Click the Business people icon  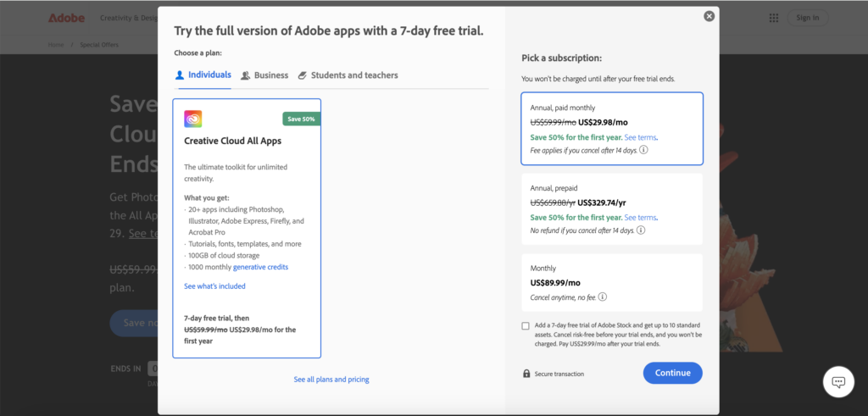(x=246, y=75)
